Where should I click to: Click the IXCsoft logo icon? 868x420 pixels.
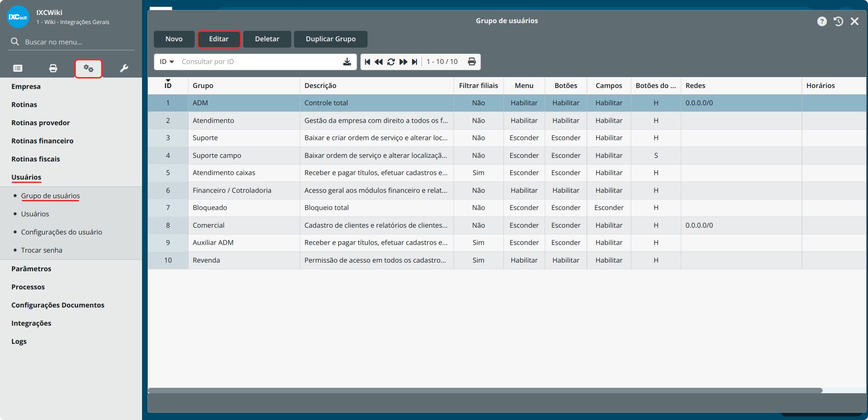click(x=18, y=17)
